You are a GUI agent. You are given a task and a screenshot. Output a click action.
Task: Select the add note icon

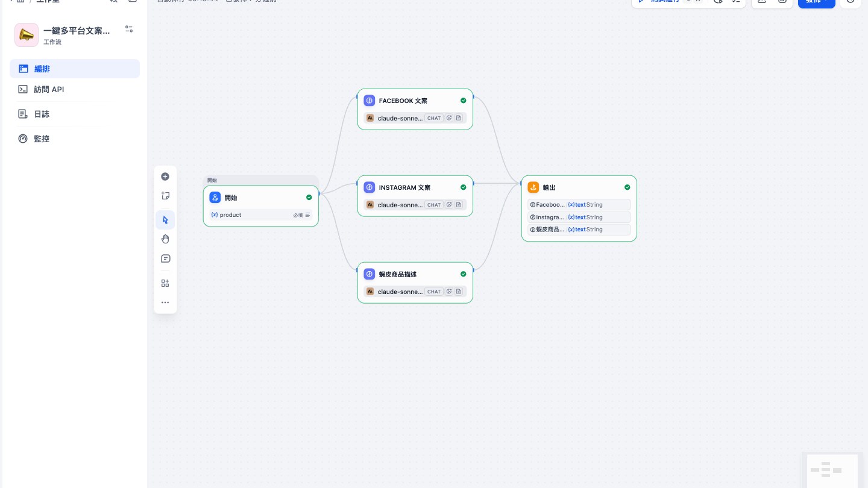[x=165, y=196]
